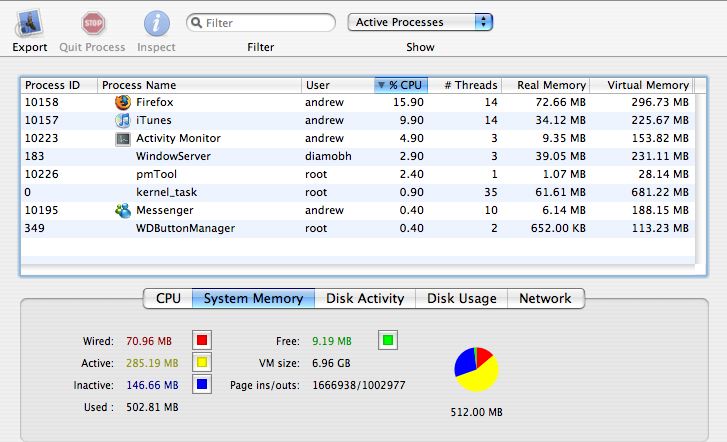Screen dimensions: 727x442
Task: Click the Active 285.19 MB value
Action: [x=152, y=363]
